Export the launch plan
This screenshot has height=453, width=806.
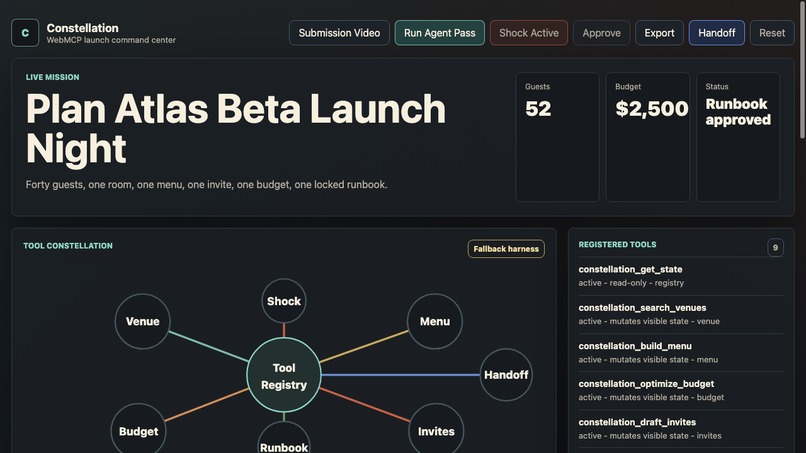[659, 33]
